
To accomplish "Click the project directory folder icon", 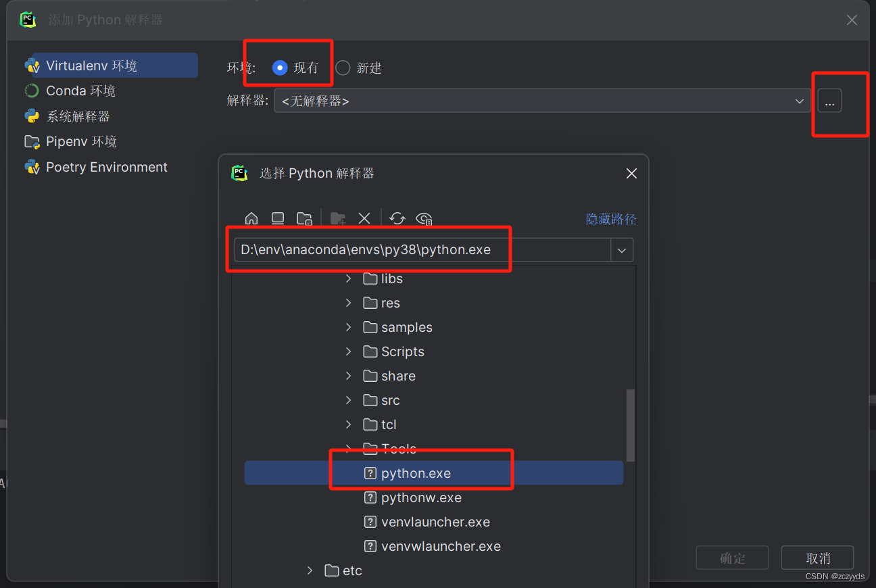I will [x=304, y=218].
